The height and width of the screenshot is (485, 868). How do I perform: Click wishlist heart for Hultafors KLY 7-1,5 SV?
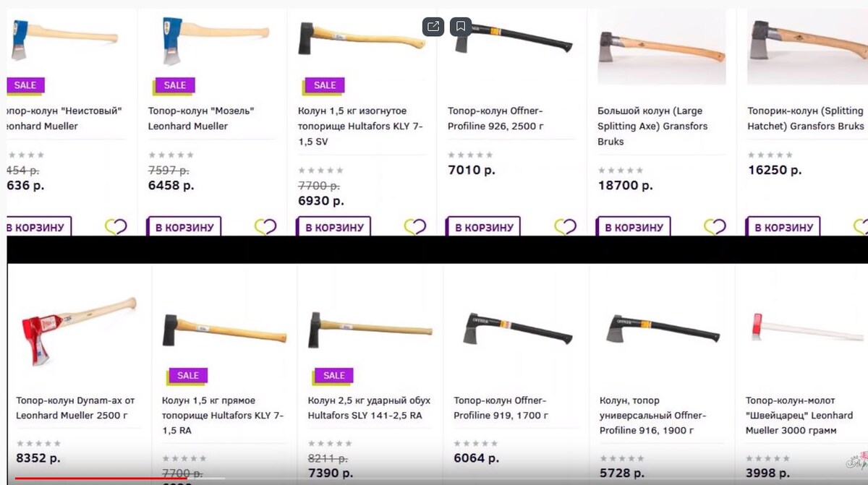coord(415,227)
